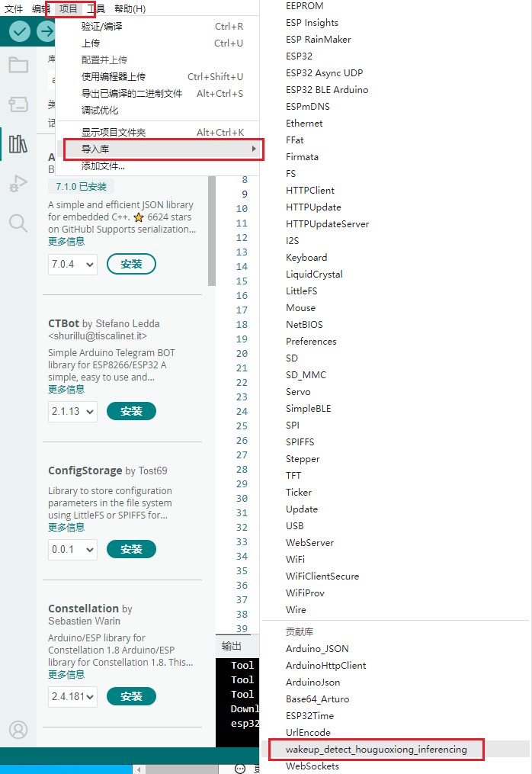The height and width of the screenshot is (774, 532).
Task: Click the user account profile icon
Action: pos(18,730)
